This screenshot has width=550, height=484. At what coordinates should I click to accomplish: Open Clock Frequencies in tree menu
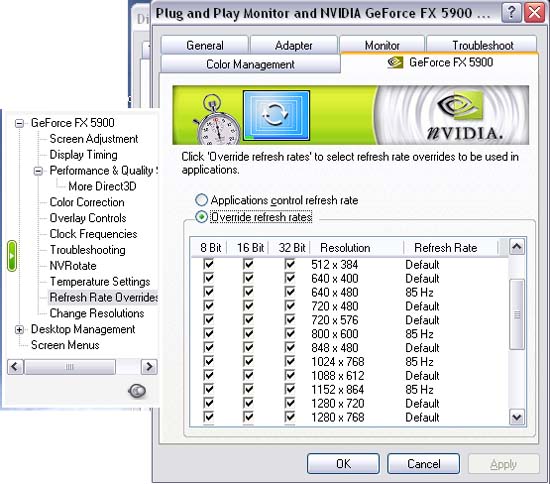(94, 234)
